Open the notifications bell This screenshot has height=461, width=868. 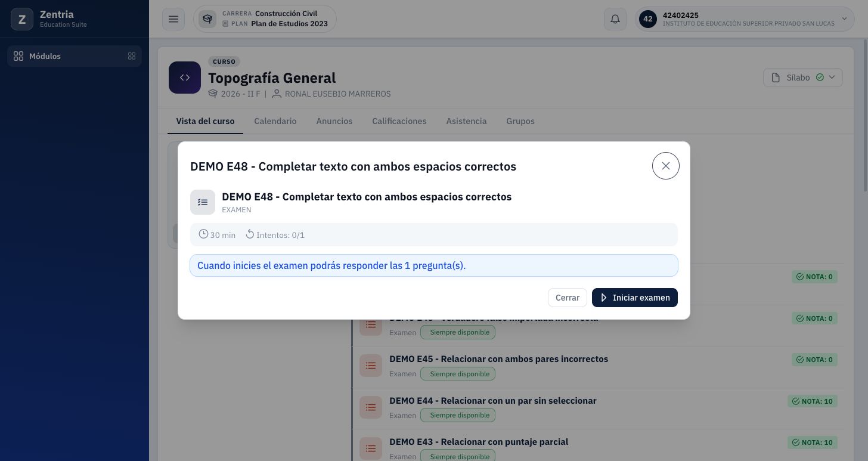point(615,19)
